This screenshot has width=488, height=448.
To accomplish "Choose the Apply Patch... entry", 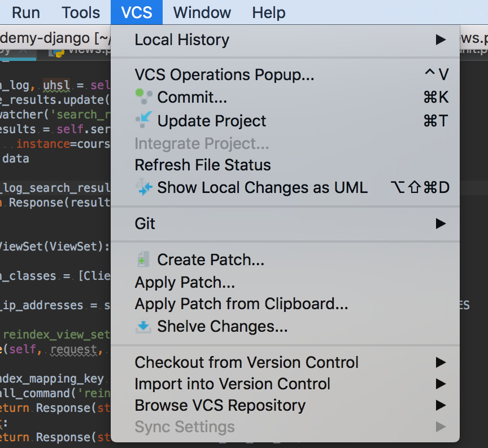I will [185, 282].
